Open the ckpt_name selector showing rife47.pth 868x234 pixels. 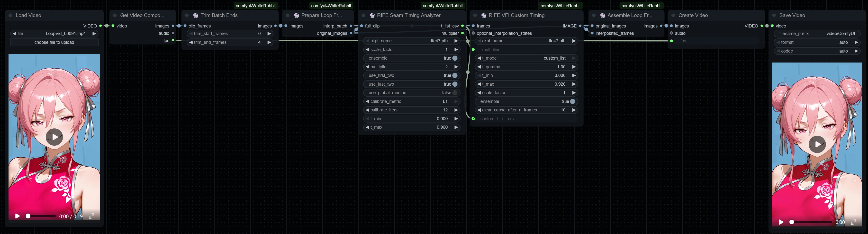(411, 41)
